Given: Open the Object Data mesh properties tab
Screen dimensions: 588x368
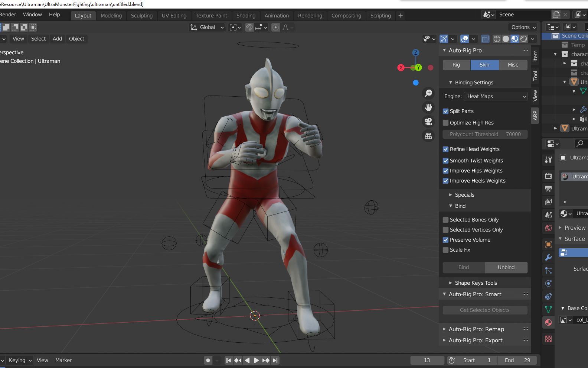Looking at the screenshot, I should point(548,309).
